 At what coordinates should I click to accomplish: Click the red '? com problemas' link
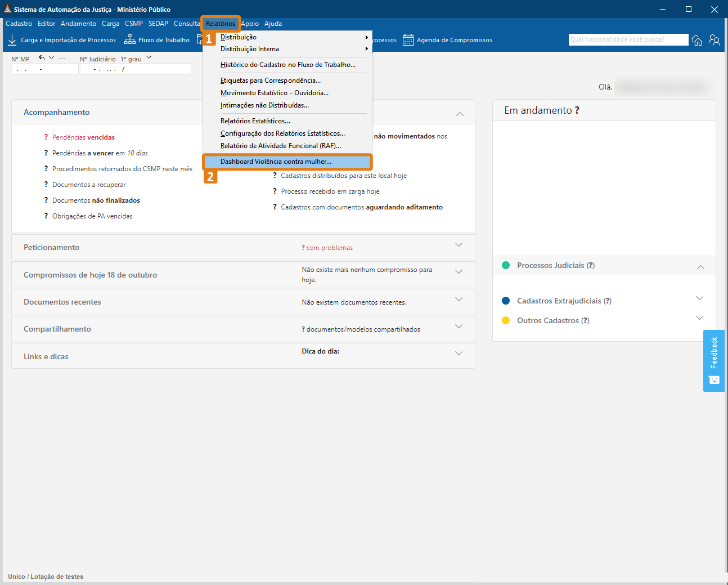coord(327,248)
